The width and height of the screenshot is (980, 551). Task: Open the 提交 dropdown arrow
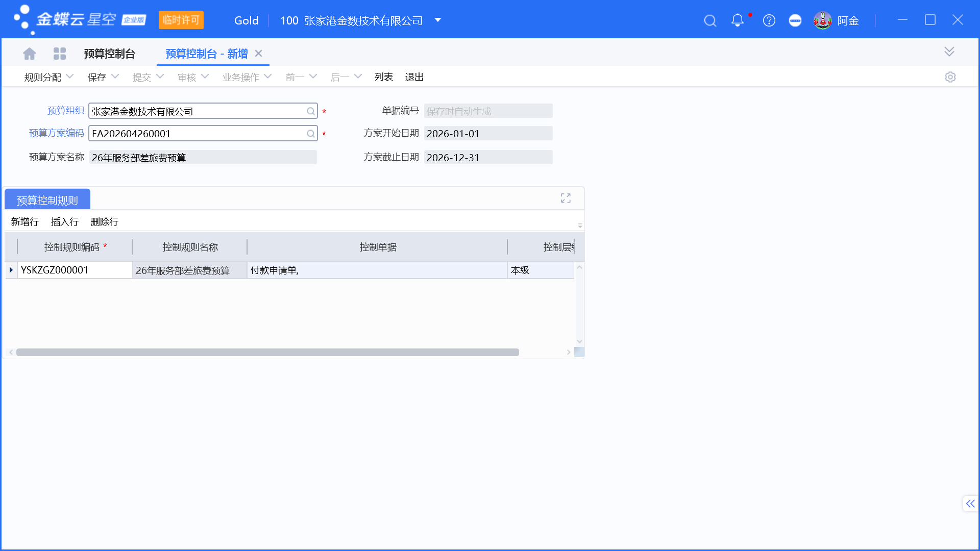(x=160, y=77)
